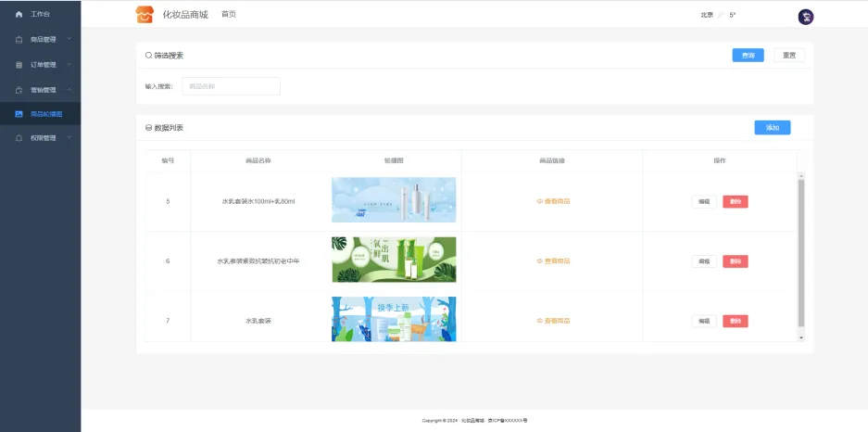This screenshot has width=868, height=432.
Task: Click the table scrollbar down arrow
Action: (801, 338)
